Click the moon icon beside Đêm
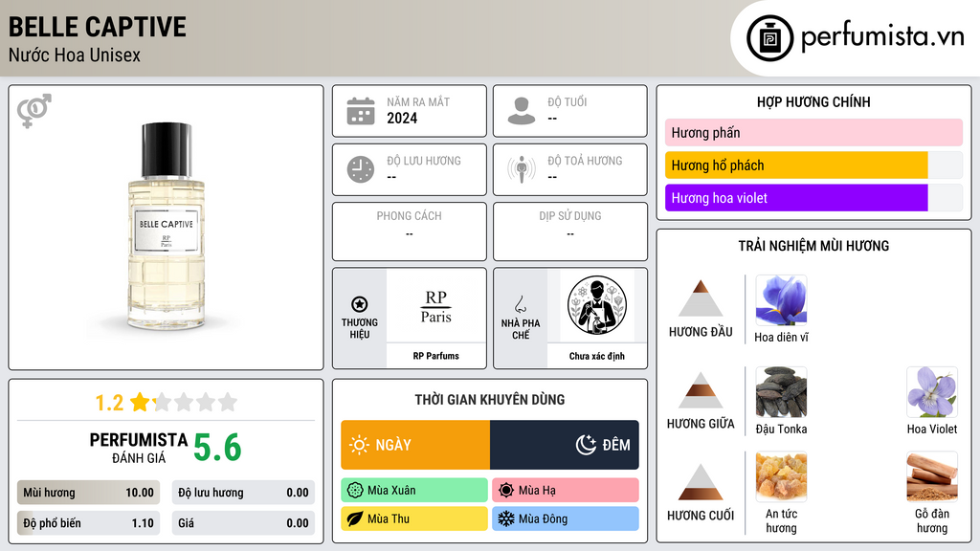Viewport: 980px width, 551px height. (x=586, y=445)
